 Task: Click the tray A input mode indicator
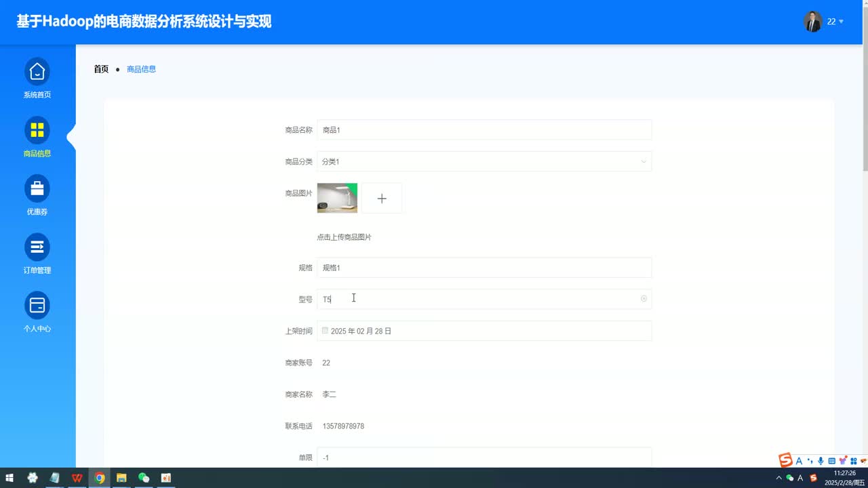(x=800, y=478)
